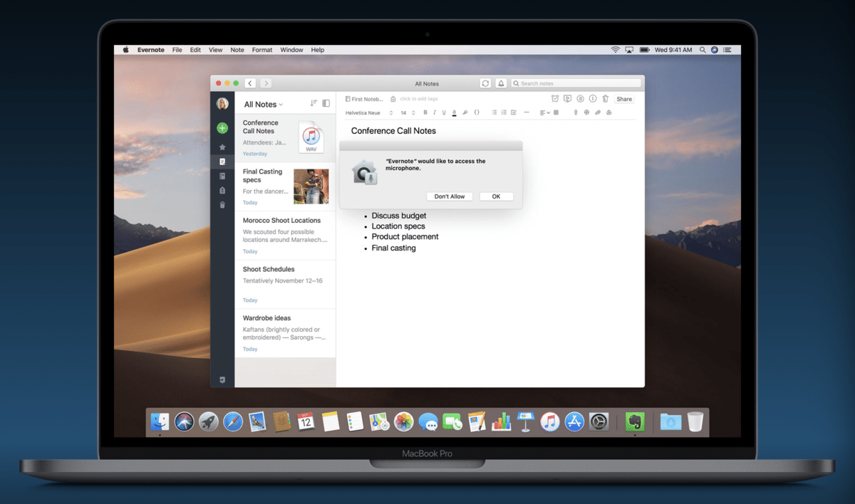Open the Note menu
The height and width of the screenshot is (504, 855).
point(237,50)
